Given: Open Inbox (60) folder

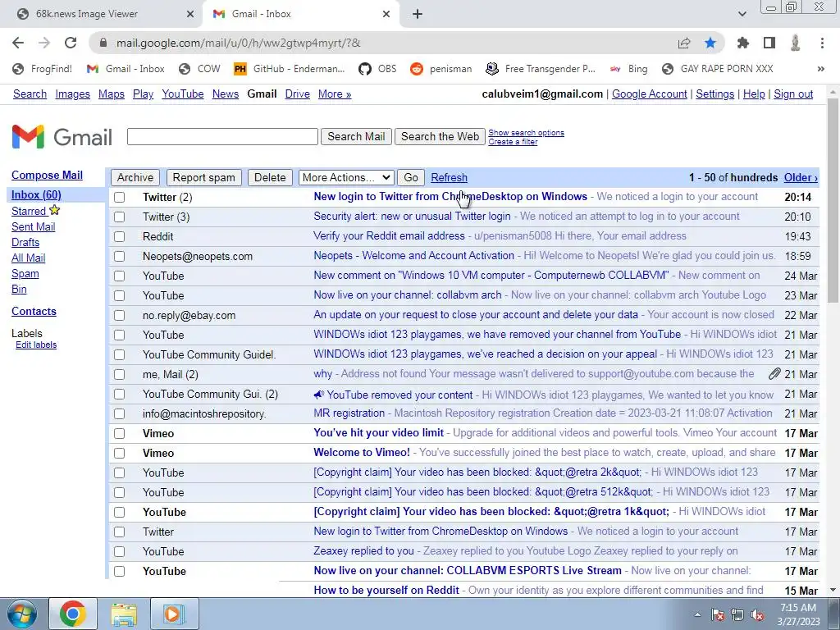Looking at the screenshot, I should [36, 194].
